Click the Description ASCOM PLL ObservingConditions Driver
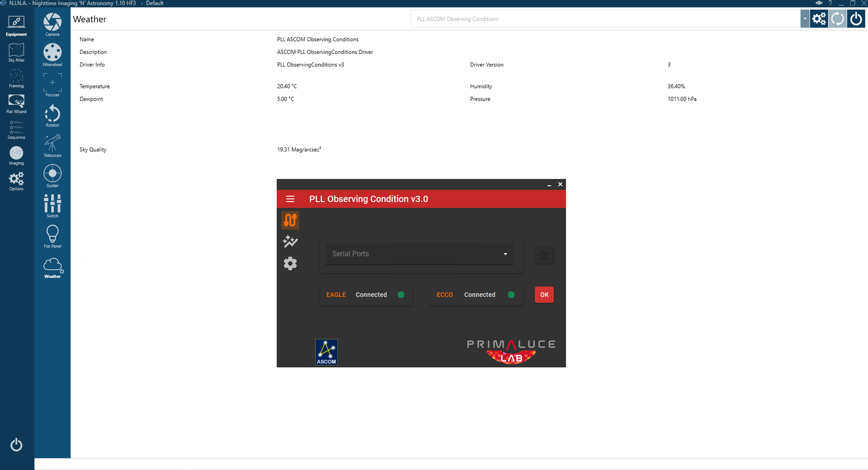Viewport: 868px width, 470px height. point(325,52)
